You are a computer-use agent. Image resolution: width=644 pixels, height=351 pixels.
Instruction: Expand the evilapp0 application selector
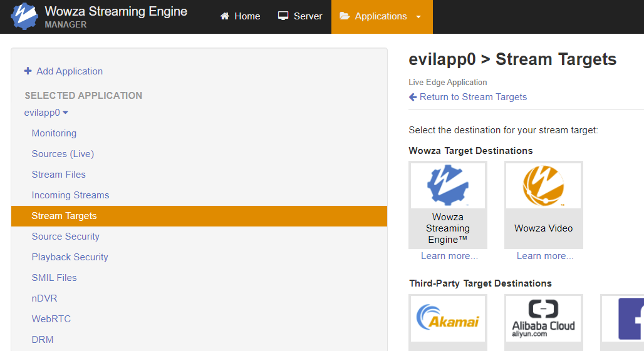click(46, 113)
